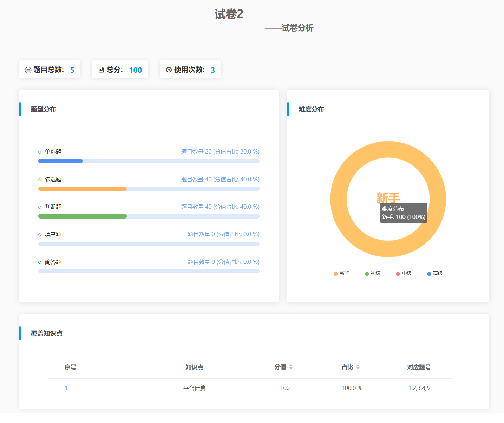This screenshot has width=504, height=423.
Task: Sort table by 占比 column arrows
Action: [x=358, y=367]
